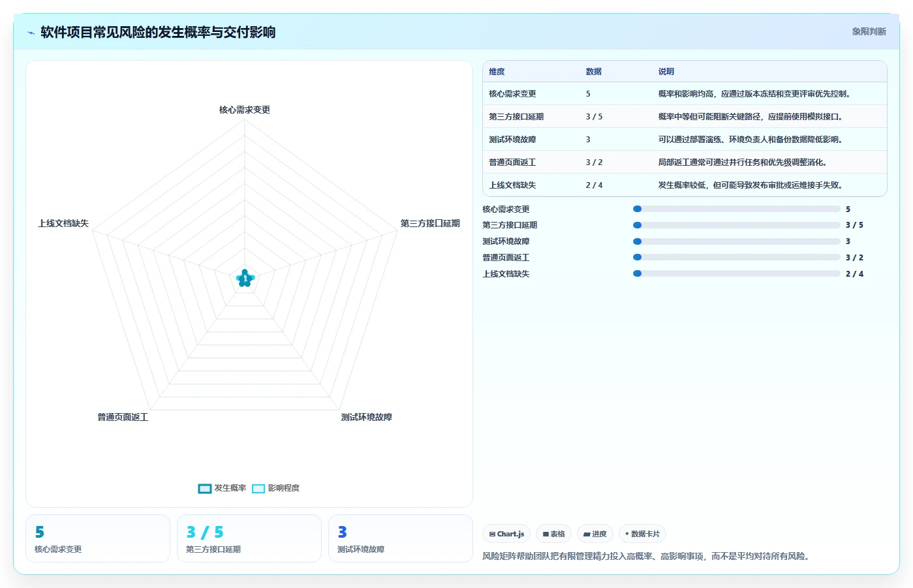This screenshot has width=913, height=588.
Task: Open the 第三方接口延期 data card showing 3 / 5
Action: pos(249,538)
